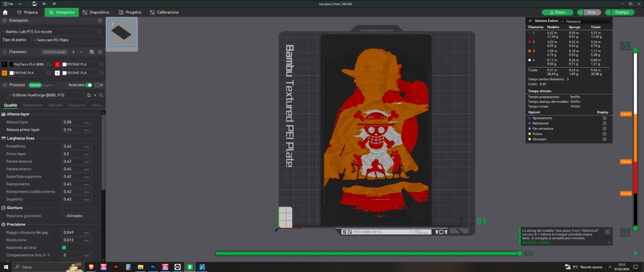The height and width of the screenshot is (272, 644).
Task: Open PolyTerra PLA filament dropdown
Action: tap(27, 64)
